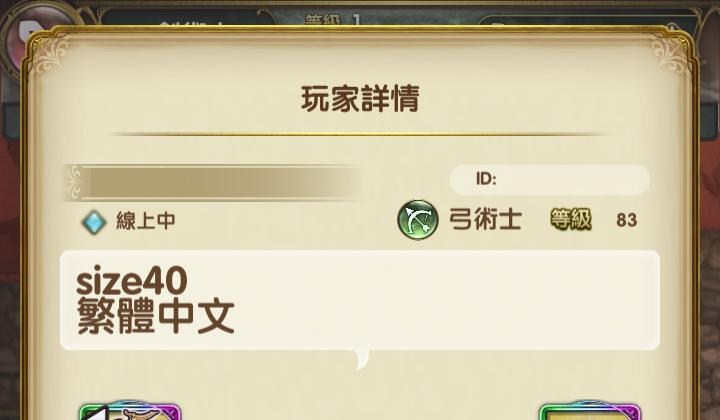Click the speech bubble tail pointer
This screenshot has width=720, height=420.
pyautogui.click(x=362, y=359)
